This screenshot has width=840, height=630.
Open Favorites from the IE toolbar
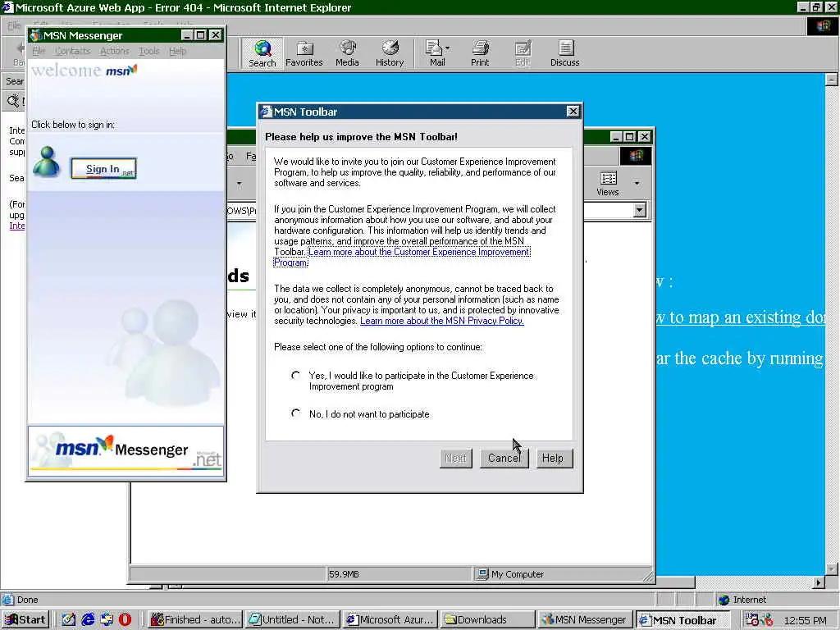304,53
